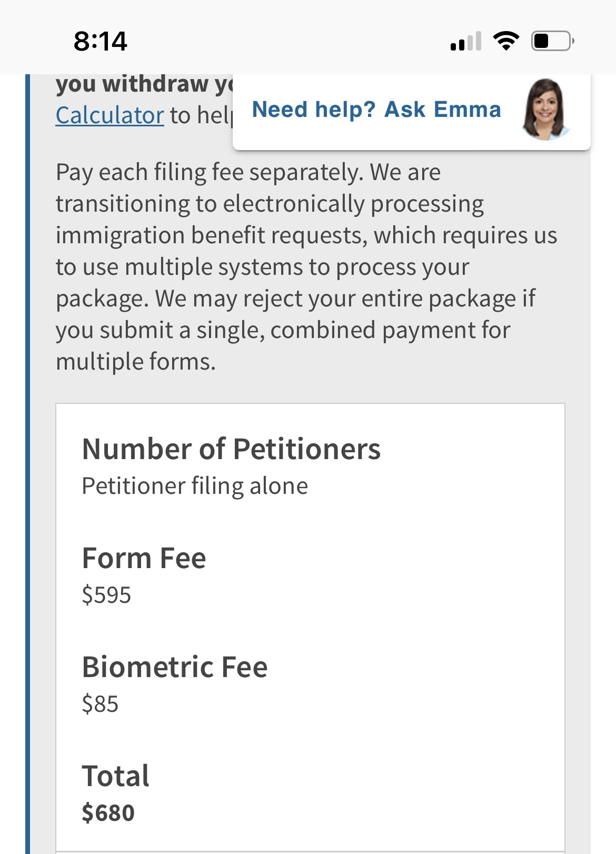
Task: Tap the battery status icon
Action: 552,41
